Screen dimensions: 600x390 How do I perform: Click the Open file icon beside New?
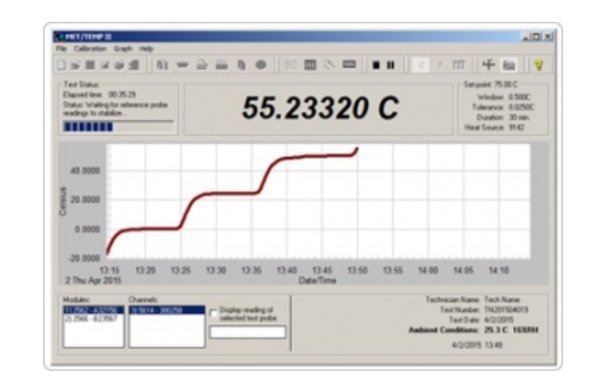(75, 65)
